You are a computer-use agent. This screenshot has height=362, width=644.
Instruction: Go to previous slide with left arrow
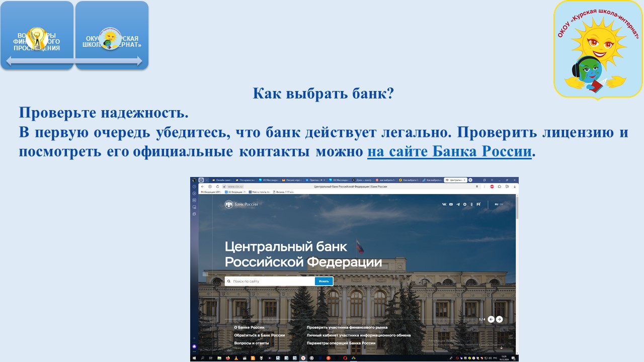[x=491, y=319]
